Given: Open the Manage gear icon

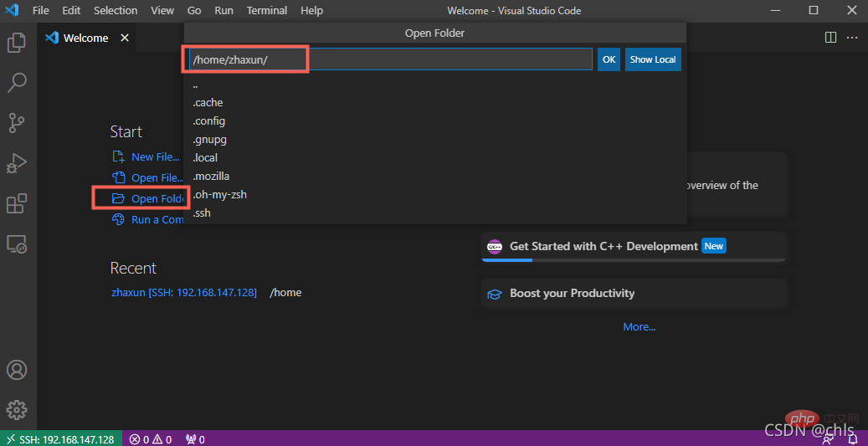Looking at the screenshot, I should 17,410.
